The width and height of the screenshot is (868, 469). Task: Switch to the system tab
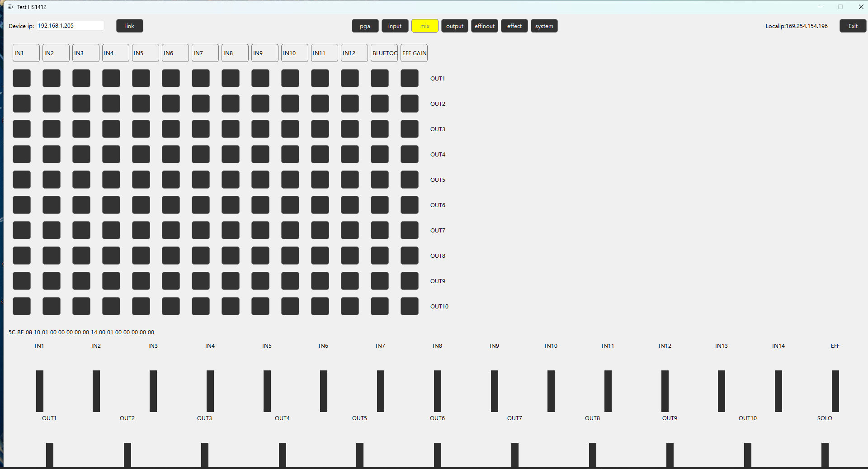(544, 26)
